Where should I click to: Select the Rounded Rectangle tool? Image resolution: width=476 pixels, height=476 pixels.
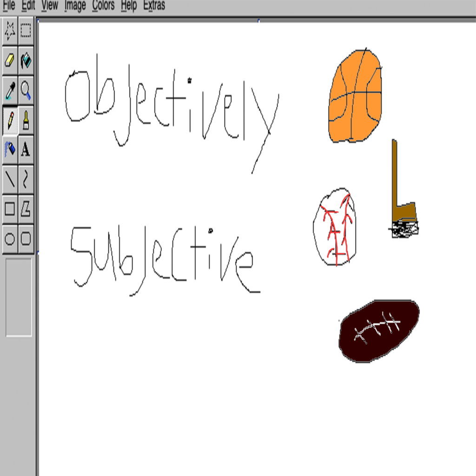pyautogui.click(x=26, y=239)
